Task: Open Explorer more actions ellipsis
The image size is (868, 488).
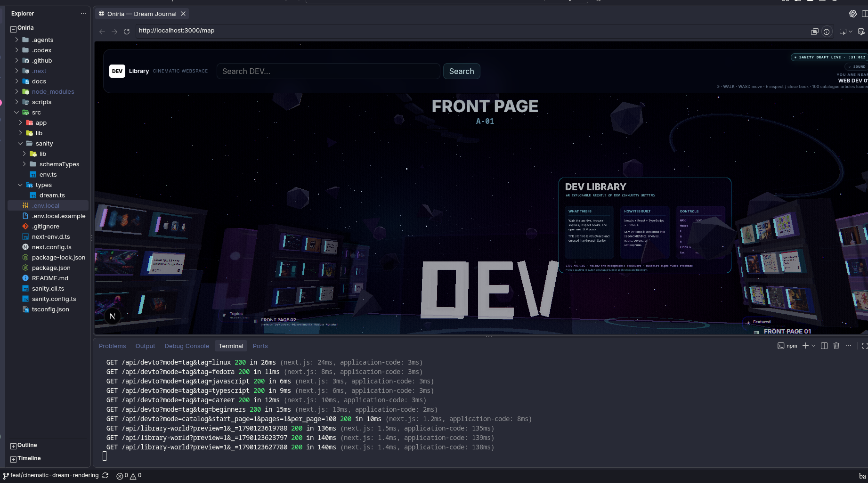Action: point(83,14)
